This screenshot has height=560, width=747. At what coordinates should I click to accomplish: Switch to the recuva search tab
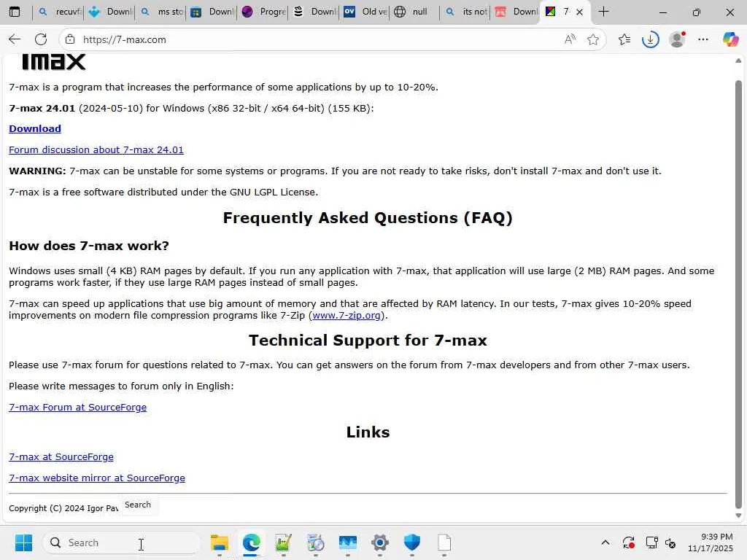tap(59, 12)
